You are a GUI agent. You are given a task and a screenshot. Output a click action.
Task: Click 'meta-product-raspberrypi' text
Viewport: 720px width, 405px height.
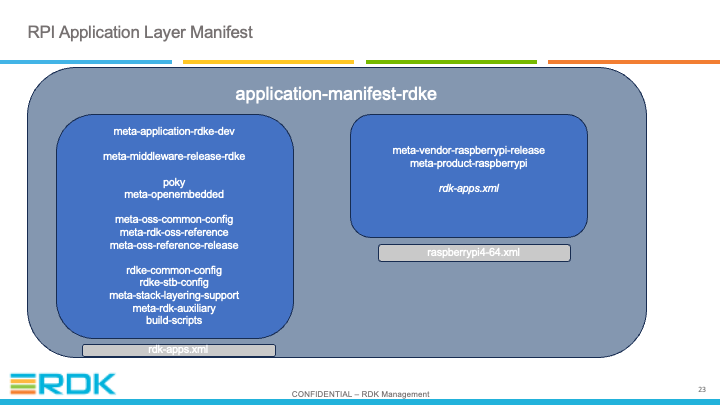click(468, 163)
